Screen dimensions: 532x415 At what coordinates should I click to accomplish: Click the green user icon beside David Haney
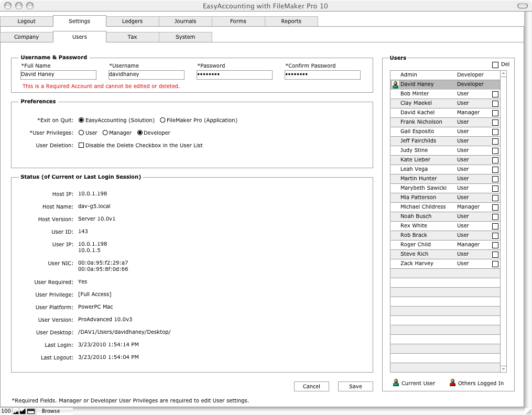click(395, 84)
